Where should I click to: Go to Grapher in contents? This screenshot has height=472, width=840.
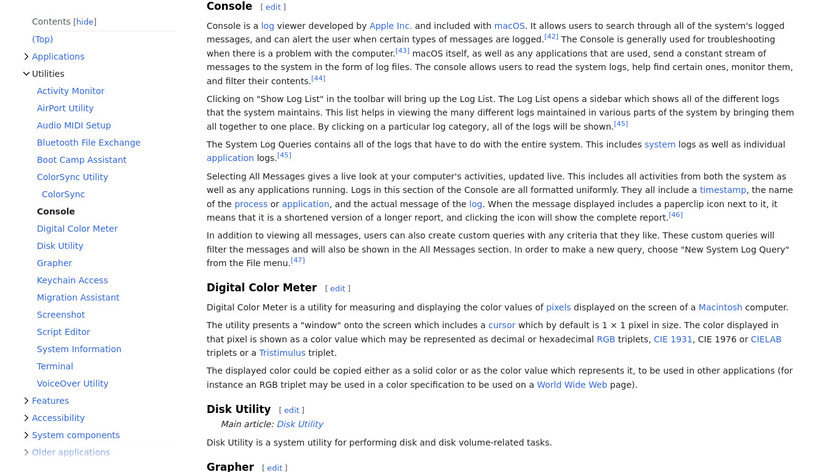coord(54,263)
